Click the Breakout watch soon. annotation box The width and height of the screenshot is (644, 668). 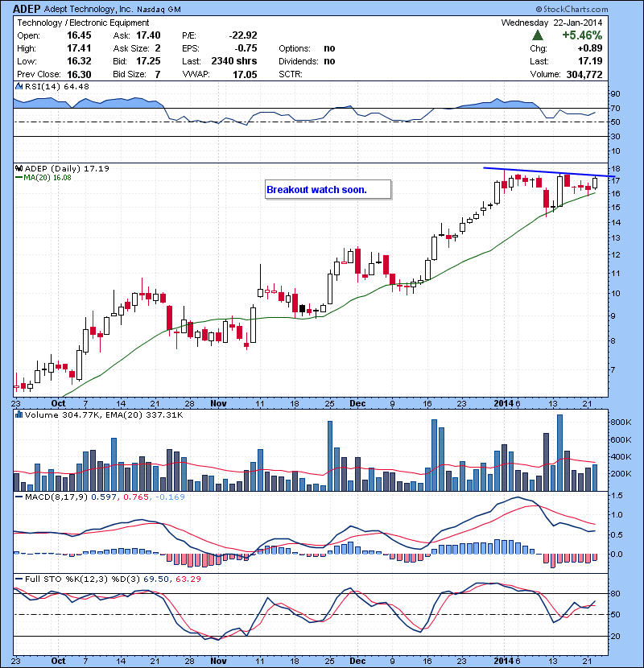(328, 190)
